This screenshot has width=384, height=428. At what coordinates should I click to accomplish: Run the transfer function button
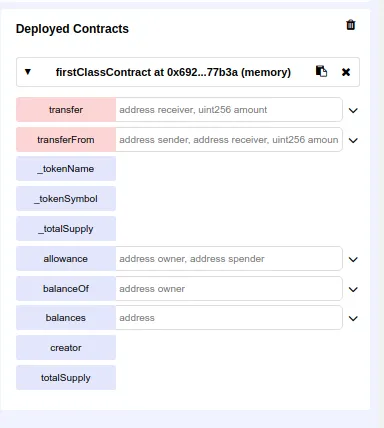(x=66, y=110)
